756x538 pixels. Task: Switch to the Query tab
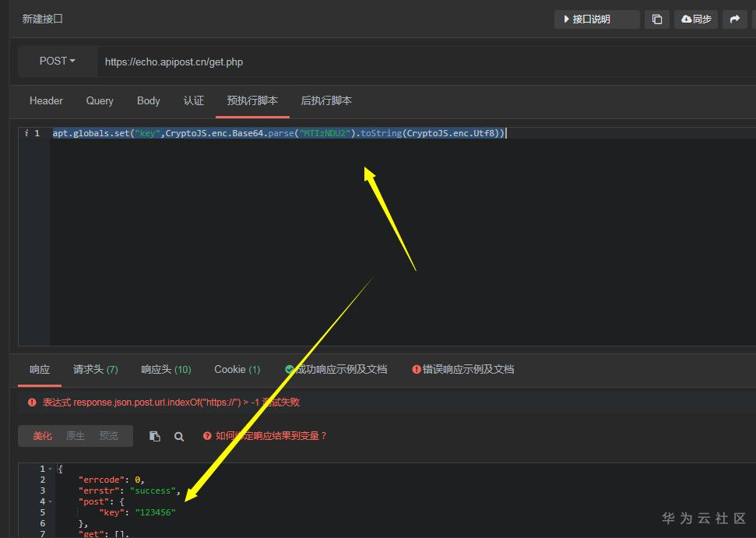(100, 100)
